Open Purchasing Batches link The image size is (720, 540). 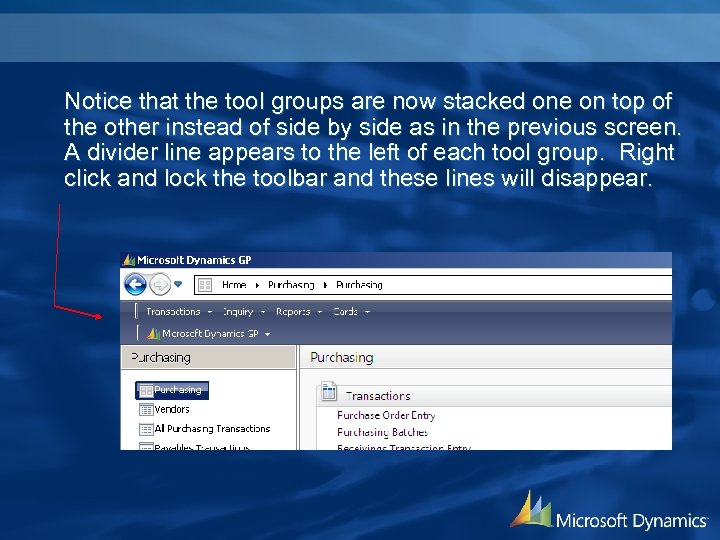(x=382, y=433)
